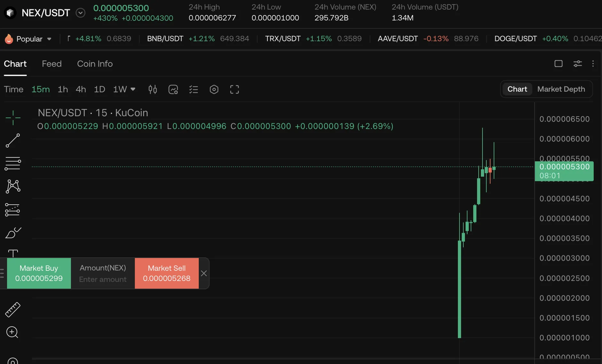Expand the NEX/USDT pair selector
Image resolution: width=602 pixels, height=364 pixels.
click(x=81, y=13)
